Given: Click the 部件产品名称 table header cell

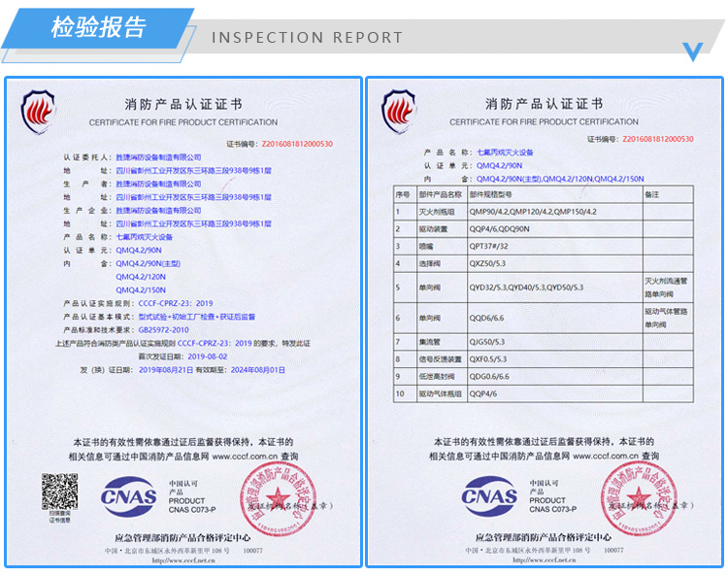Looking at the screenshot, I should point(442,194).
